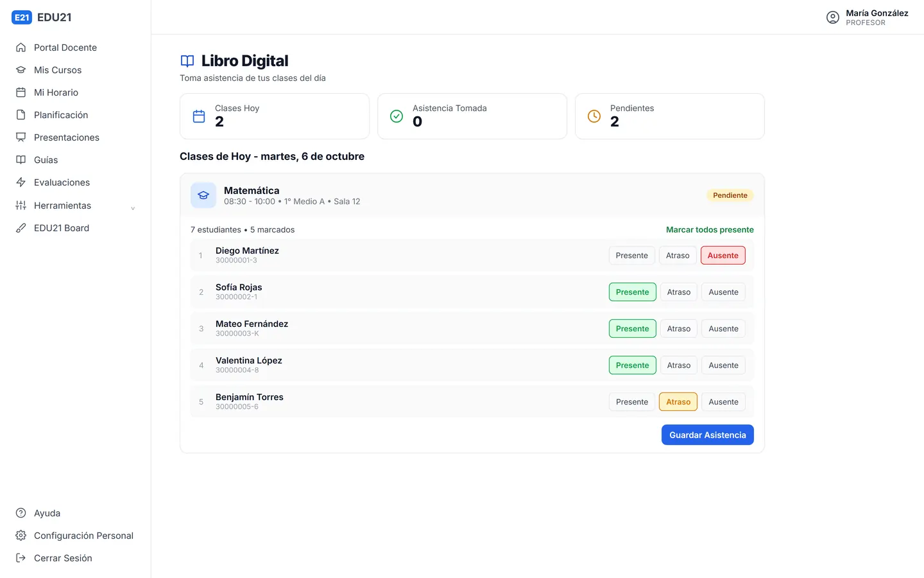This screenshot has width=924, height=578.
Task: Click the user profile avatar icon
Action: coord(833,17)
